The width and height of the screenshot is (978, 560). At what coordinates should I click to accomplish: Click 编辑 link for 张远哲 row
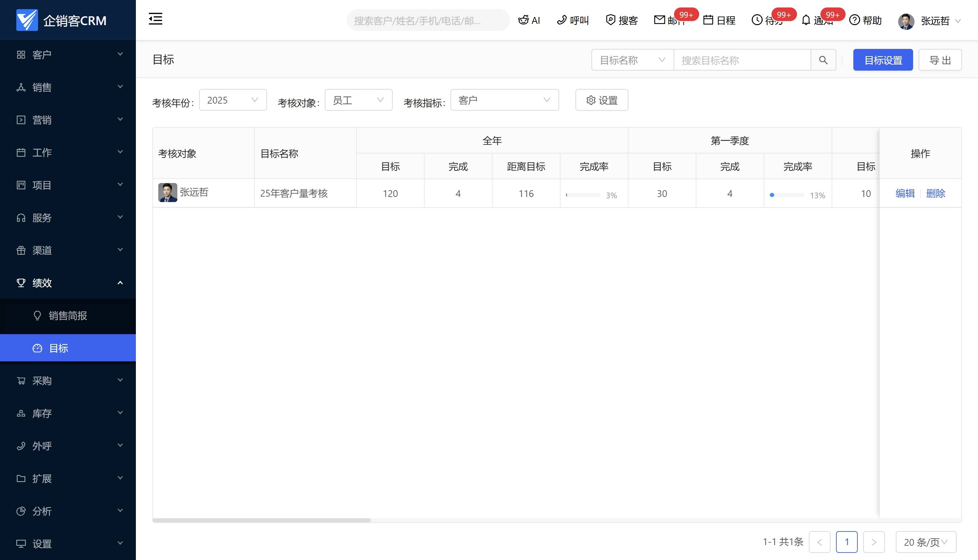coord(905,194)
